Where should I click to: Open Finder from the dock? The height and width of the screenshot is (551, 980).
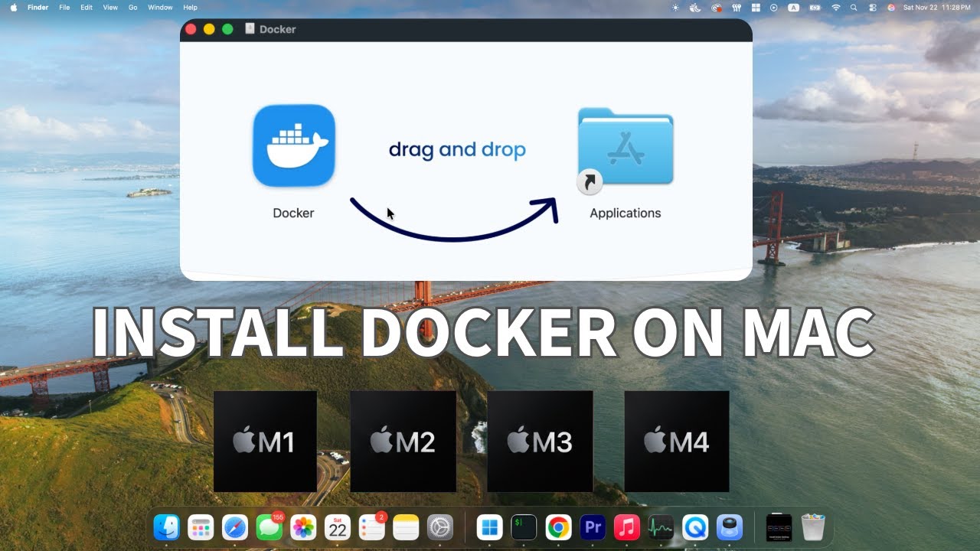[166, 527]
